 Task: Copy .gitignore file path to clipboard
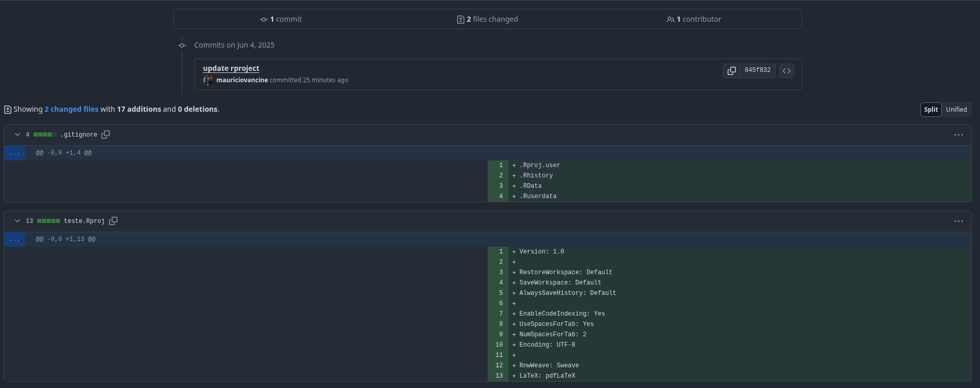point(105,135)
